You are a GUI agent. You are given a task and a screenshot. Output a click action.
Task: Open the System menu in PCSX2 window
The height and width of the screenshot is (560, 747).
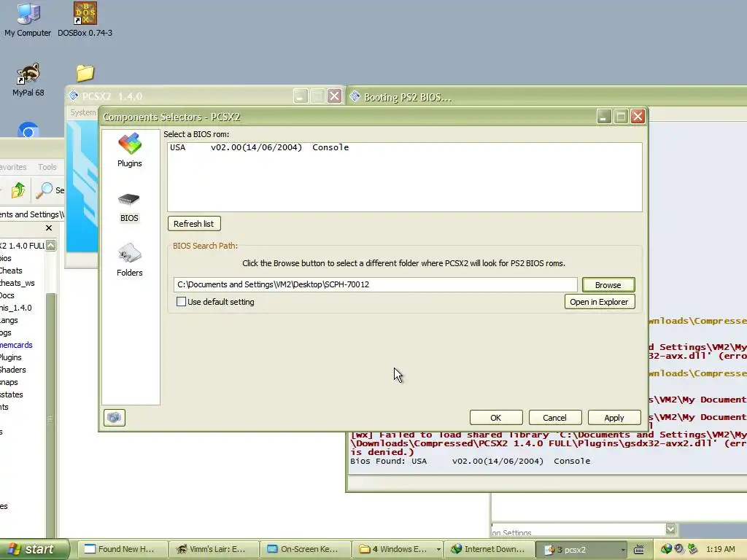83,112
